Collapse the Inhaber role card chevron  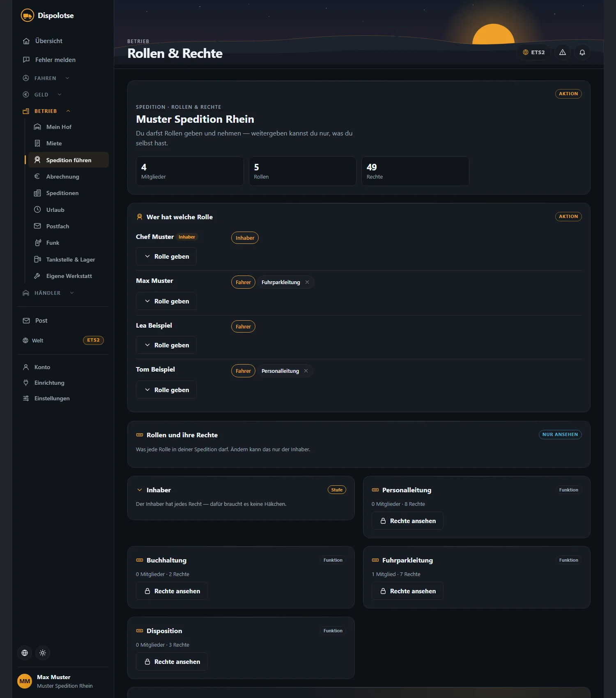click(x=140, y=490)
